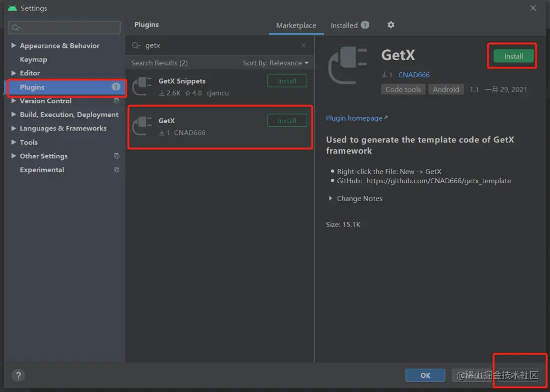Click the green Install button for GetX
Screen dimensions: 550x392
[x=513, y=56]
